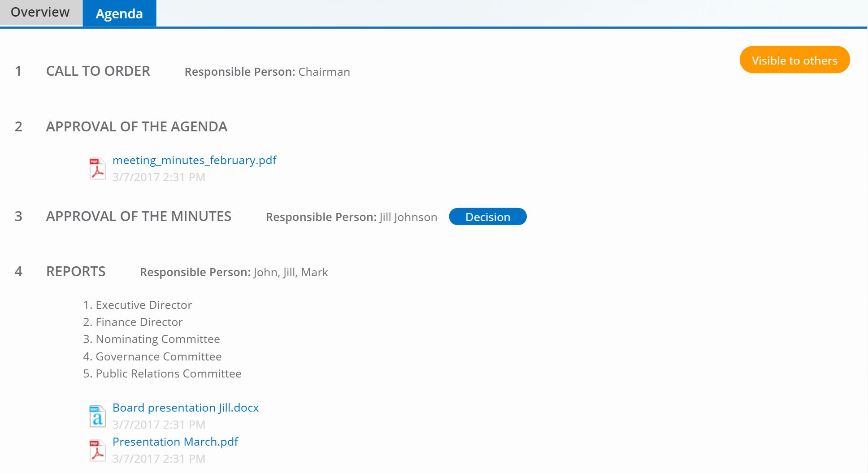Switch to the Overview tab
Image resolution: width=868 pixels, height=473 pixels.
(x=40, y=12)
